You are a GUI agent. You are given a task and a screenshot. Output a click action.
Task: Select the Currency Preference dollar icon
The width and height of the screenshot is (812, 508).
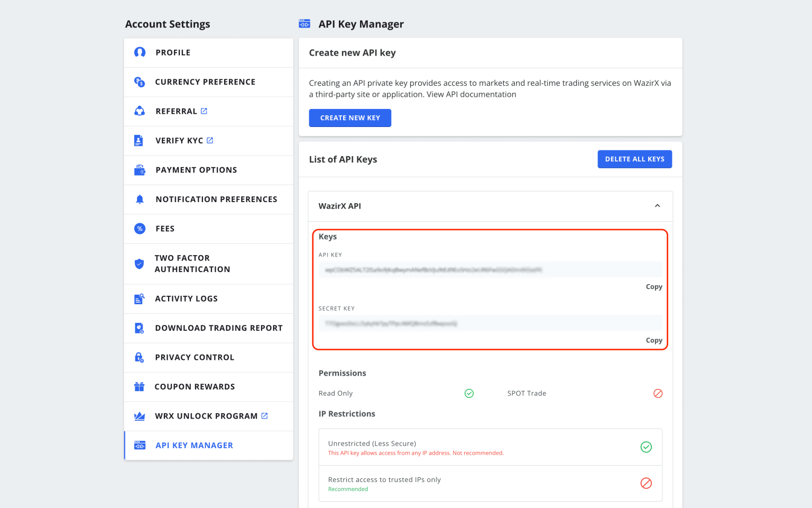coord(140,82)
